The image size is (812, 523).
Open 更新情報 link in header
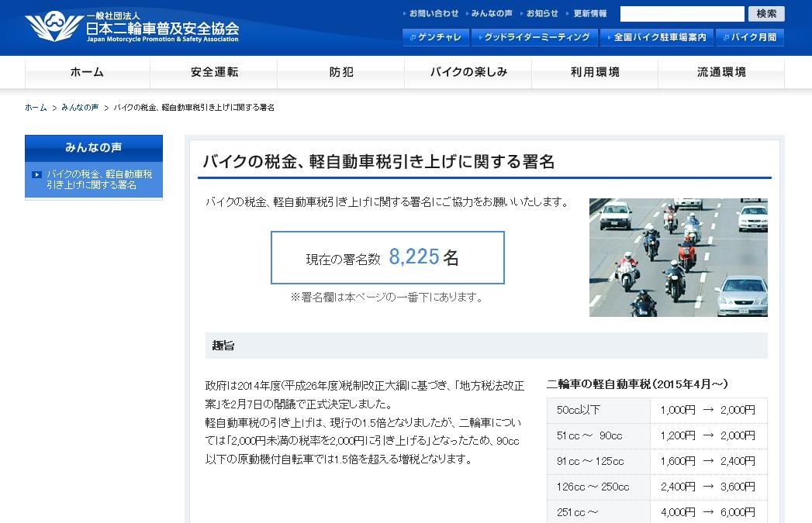pos(590,13)
